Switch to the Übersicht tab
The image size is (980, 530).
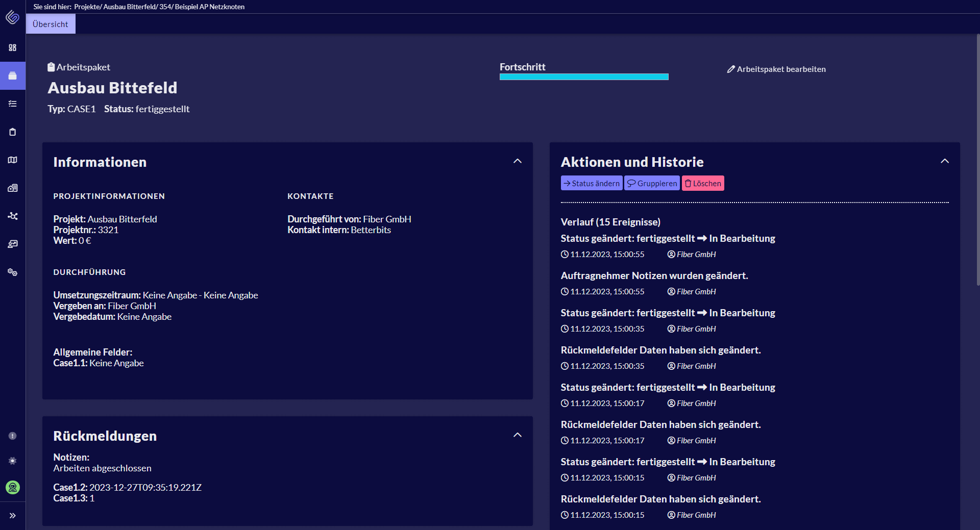click(x=50, y=23)
